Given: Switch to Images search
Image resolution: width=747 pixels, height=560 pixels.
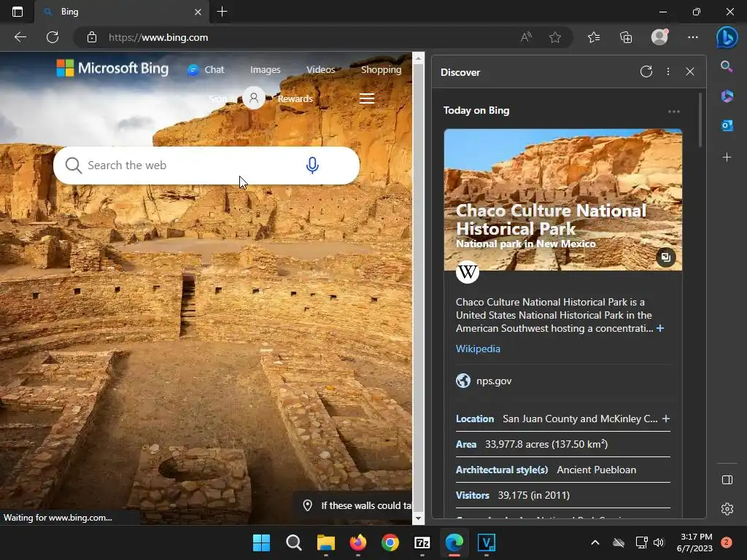Looking at the screenshot, I should 266,70.
